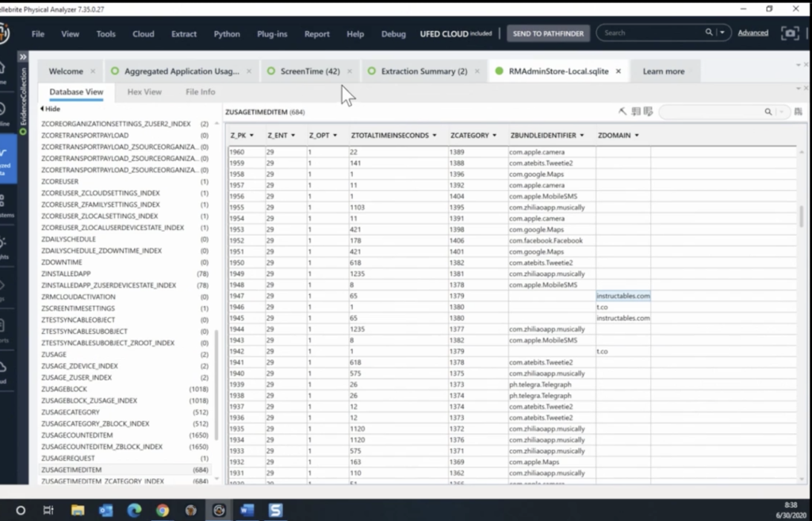The image size is (812, 521).
Task: Open the File menu
Action: coord(38,33)
